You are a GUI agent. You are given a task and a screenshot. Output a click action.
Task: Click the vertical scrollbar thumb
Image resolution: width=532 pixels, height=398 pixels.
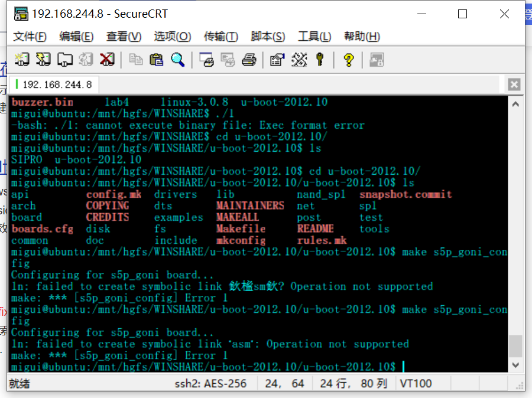point(515,346)
